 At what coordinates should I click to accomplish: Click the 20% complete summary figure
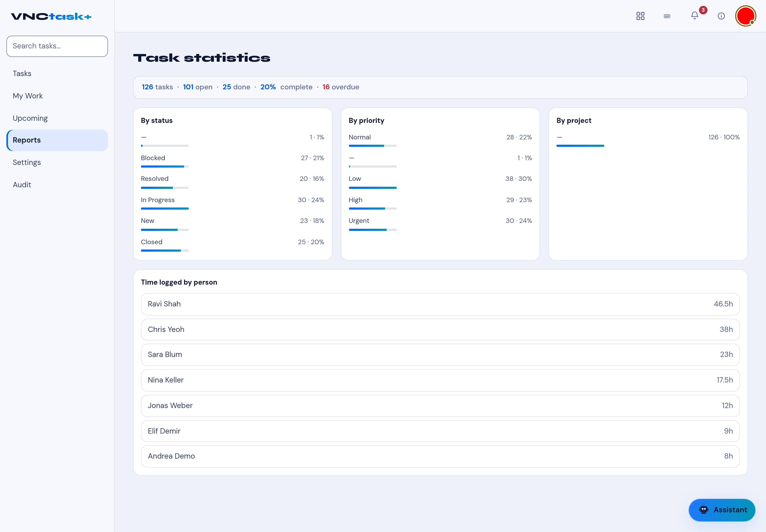[286, 87]
